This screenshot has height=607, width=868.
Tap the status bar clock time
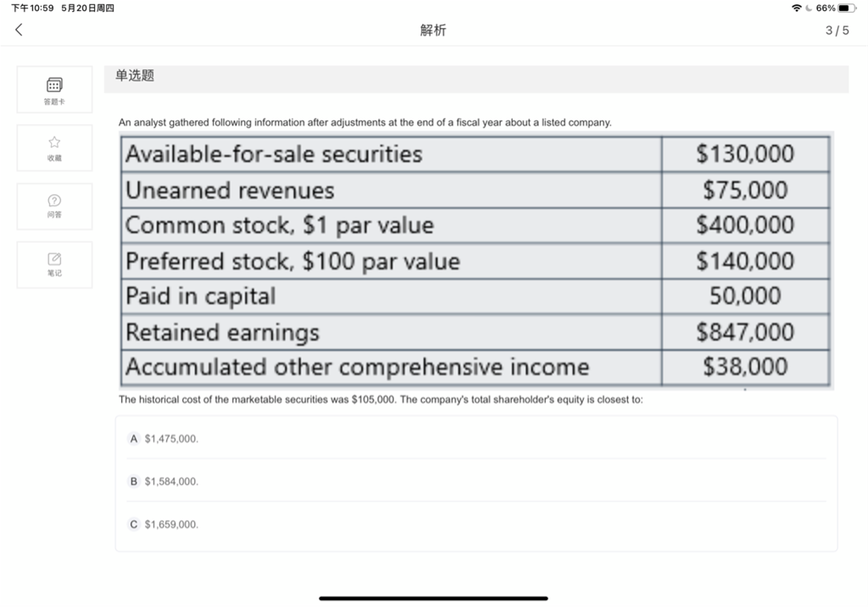[x=32, y=8]
